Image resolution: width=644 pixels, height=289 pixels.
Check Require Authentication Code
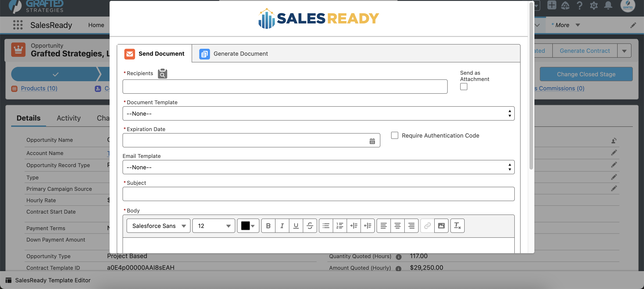pyautogui.click(x=394, y=135)
